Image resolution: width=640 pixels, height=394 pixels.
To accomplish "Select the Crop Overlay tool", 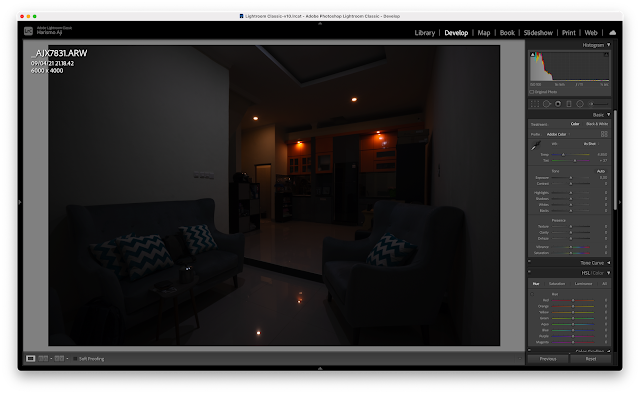I will click(534, 104).
